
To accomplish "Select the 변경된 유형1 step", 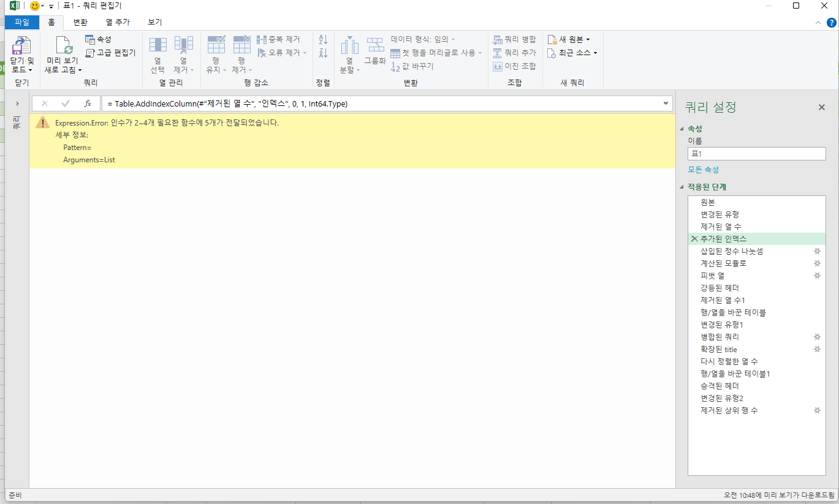I will 757,325.
